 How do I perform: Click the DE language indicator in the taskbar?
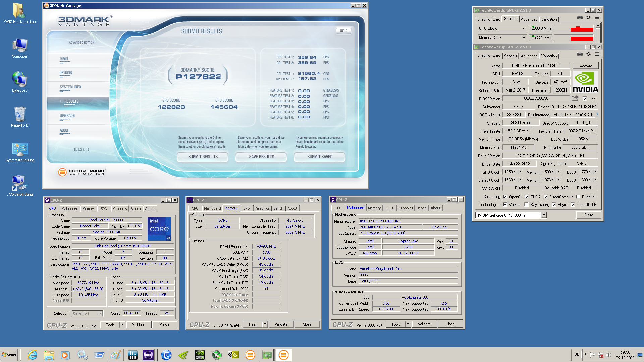(x=576, y=354)
